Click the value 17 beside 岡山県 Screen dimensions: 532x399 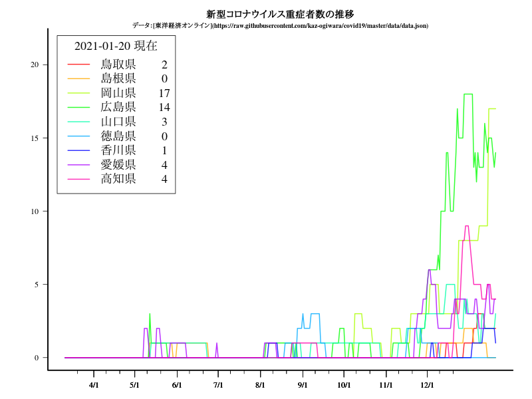[164, 93]
